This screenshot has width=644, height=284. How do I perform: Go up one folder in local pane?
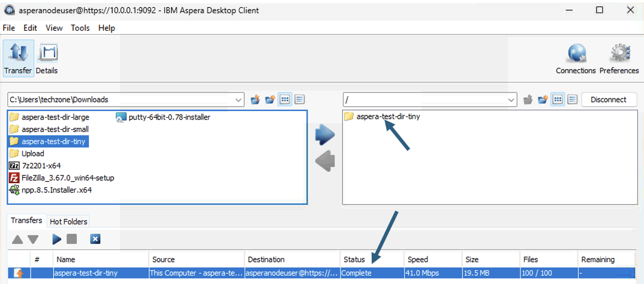pyautogui.click(x=255, y=100)
